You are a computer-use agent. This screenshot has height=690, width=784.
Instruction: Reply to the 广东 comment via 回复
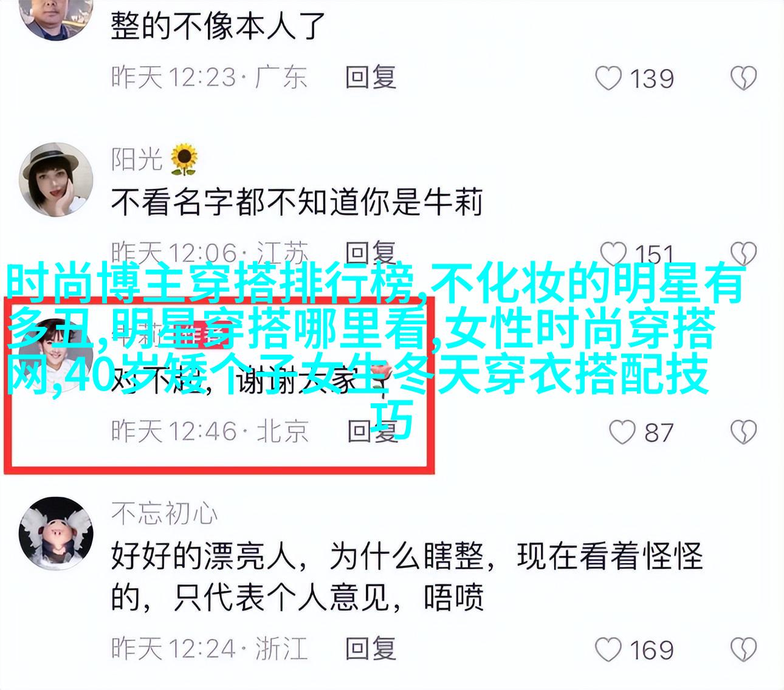371,78
